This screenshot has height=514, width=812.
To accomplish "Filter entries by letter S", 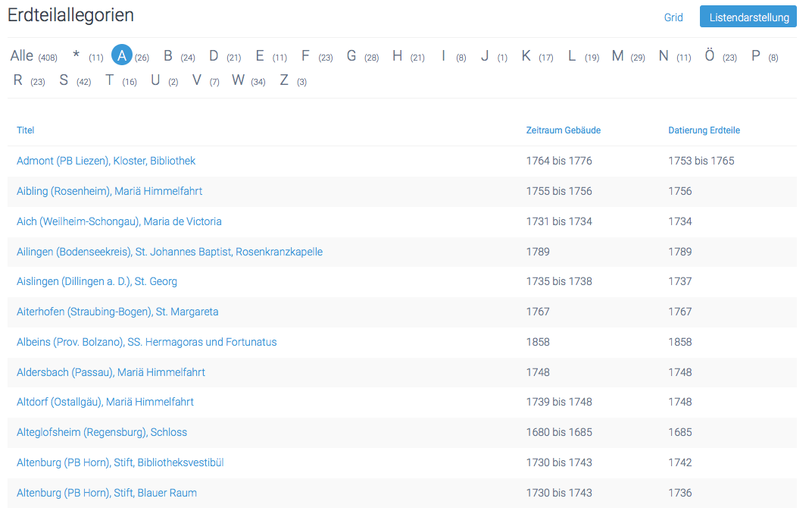I will pyautogui.click(x=64, y=80).
